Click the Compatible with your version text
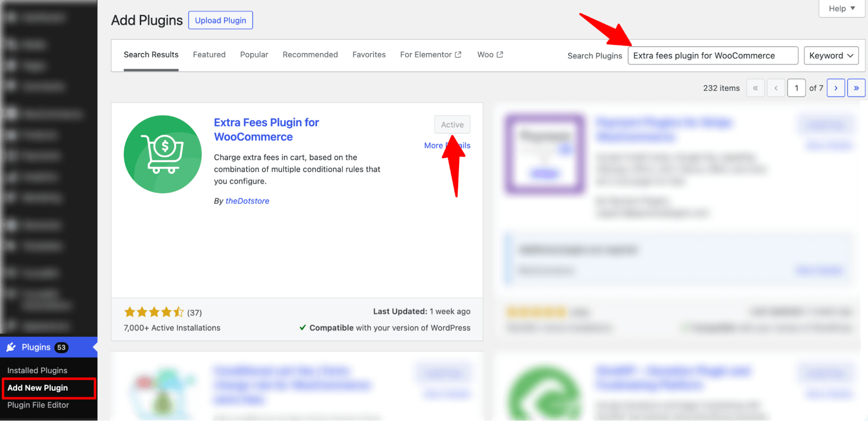Image resolution: width=868 pixels, height=421 pixels. click(389, 328)
